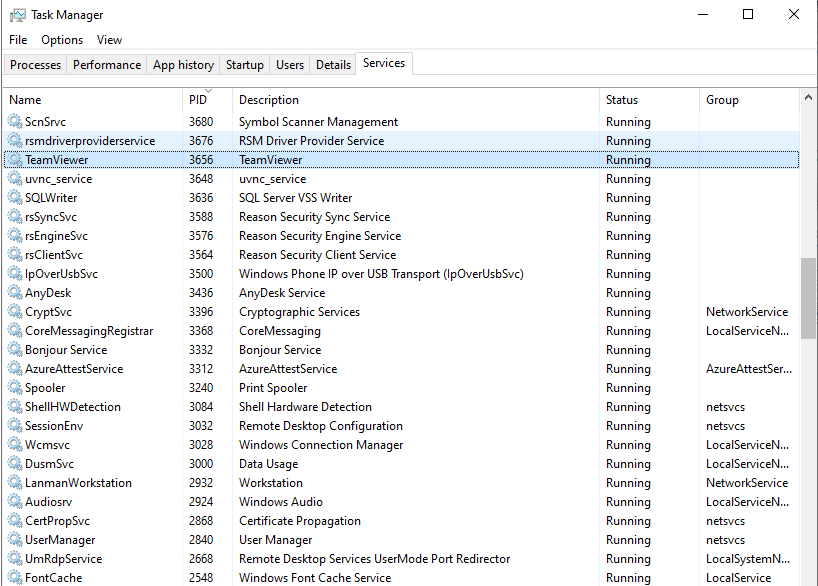Click 'Windows Font Cache Service' description
The image size is (818, 586).
pos(315,578)
